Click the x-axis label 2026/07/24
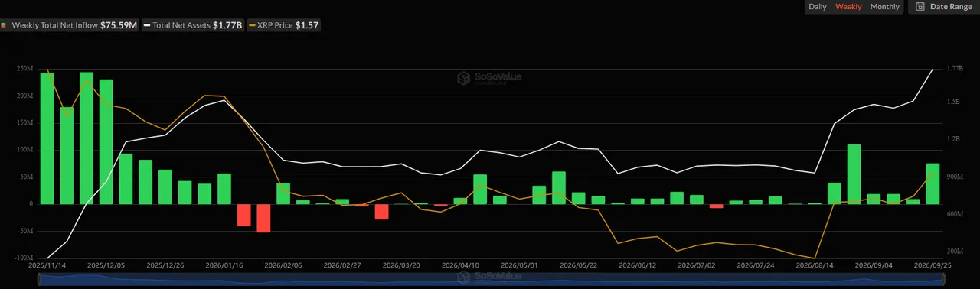Image resolution: width=980 pixels, height=289 pixels. tap(756, 265)
